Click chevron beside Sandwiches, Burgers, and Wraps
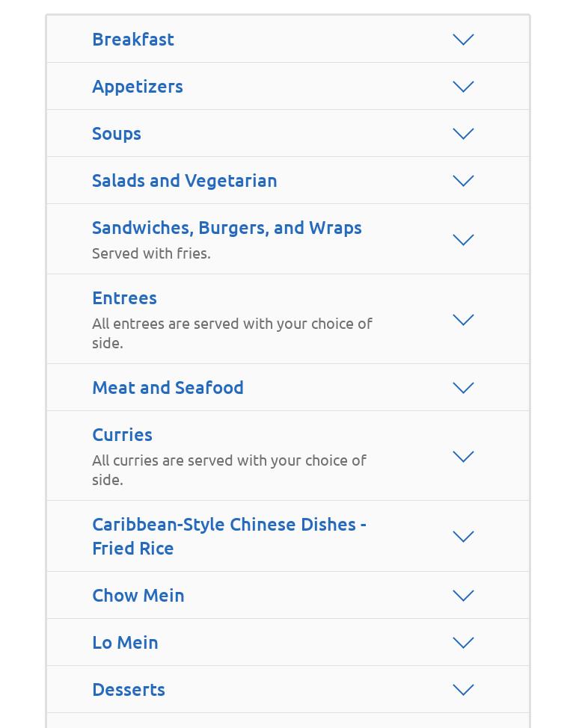Screen dimensions: 576x728 coord(463,240)
